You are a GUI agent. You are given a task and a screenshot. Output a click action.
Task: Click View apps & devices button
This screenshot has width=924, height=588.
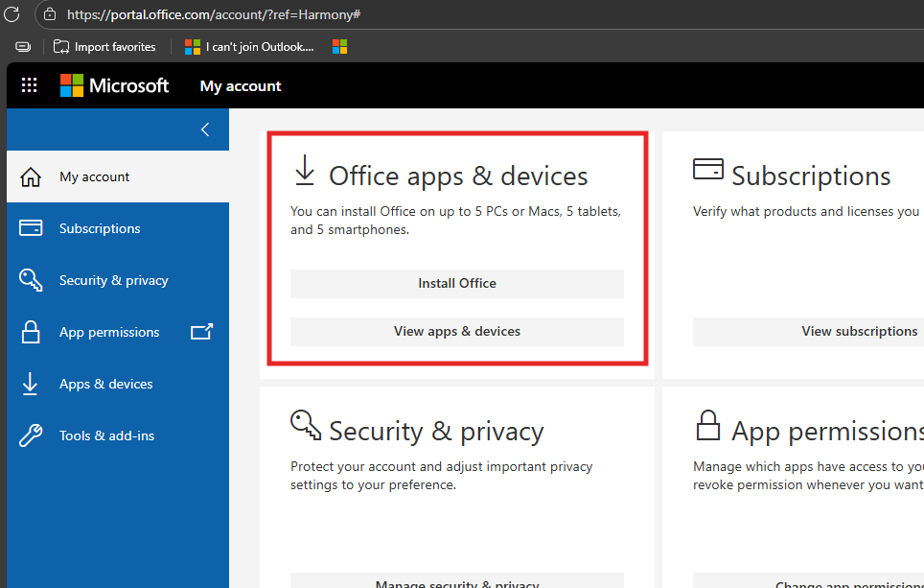[456, 332]
